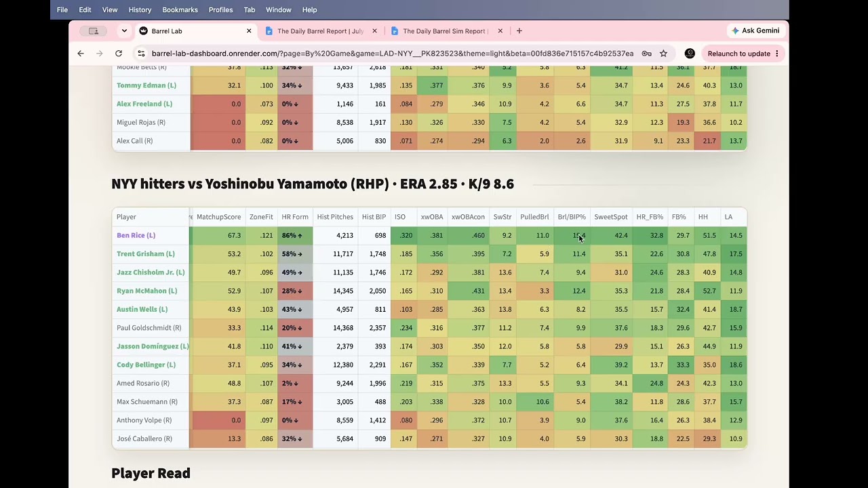Open site information icon in address bar
Screen dimensions: 868x488
tap(141, 54)
